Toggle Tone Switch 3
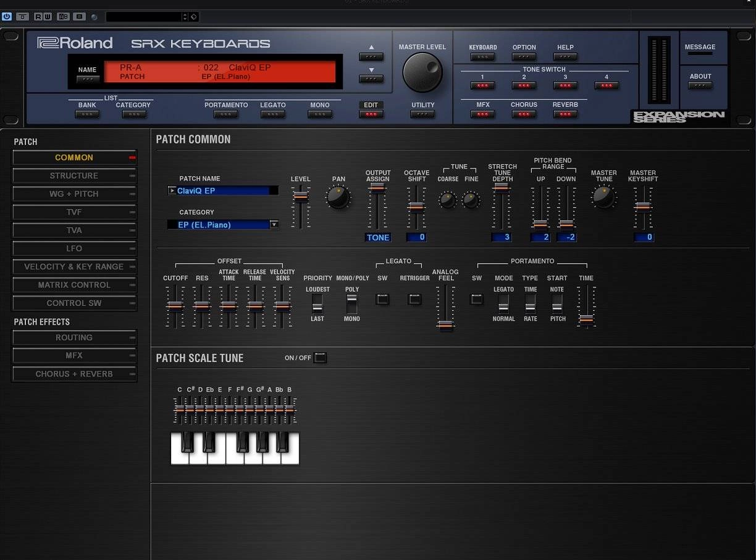756x560 pixels. click(x=565, y=86)
